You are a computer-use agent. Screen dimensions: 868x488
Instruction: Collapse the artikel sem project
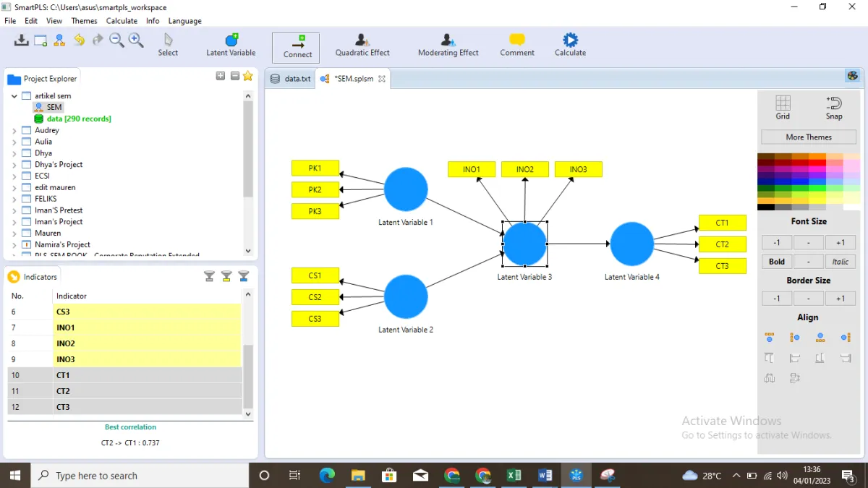pyautogui.click(x=14, y=95)
